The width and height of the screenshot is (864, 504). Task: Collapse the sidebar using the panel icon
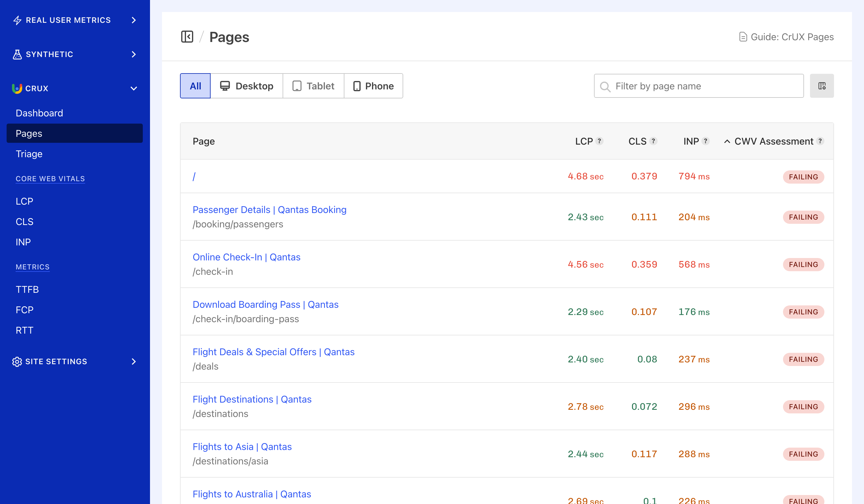point(187,37)
